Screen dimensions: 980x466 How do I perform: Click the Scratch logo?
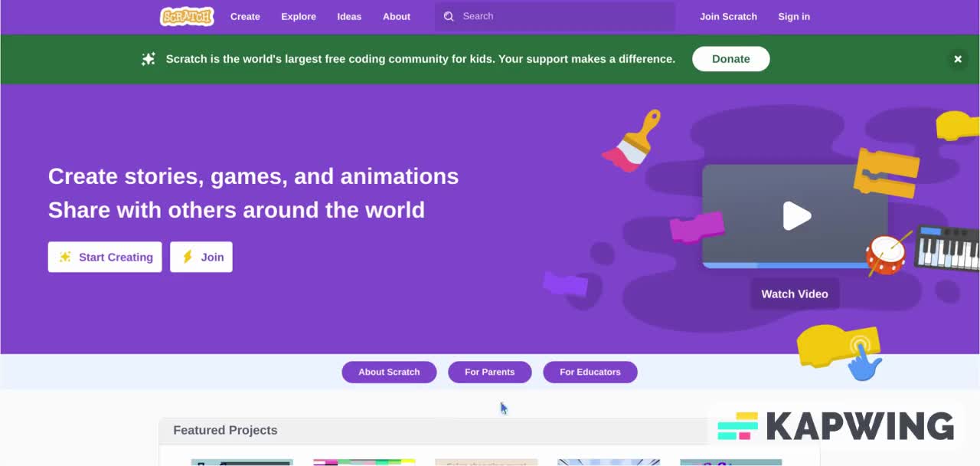tap(187, 16)
